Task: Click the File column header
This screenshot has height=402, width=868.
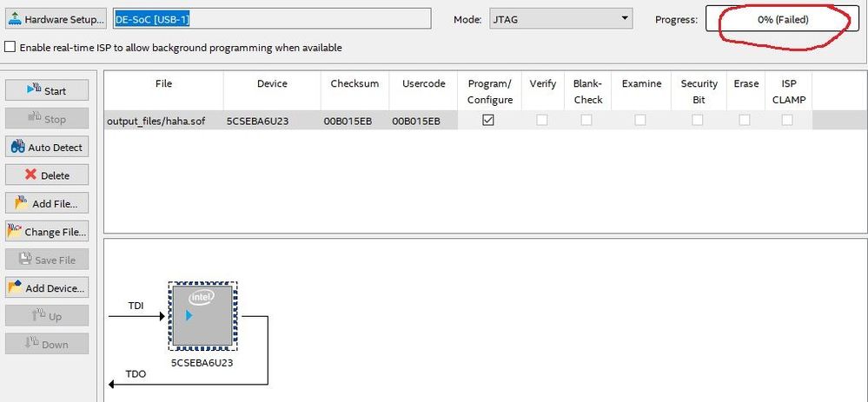Action: 163,84
